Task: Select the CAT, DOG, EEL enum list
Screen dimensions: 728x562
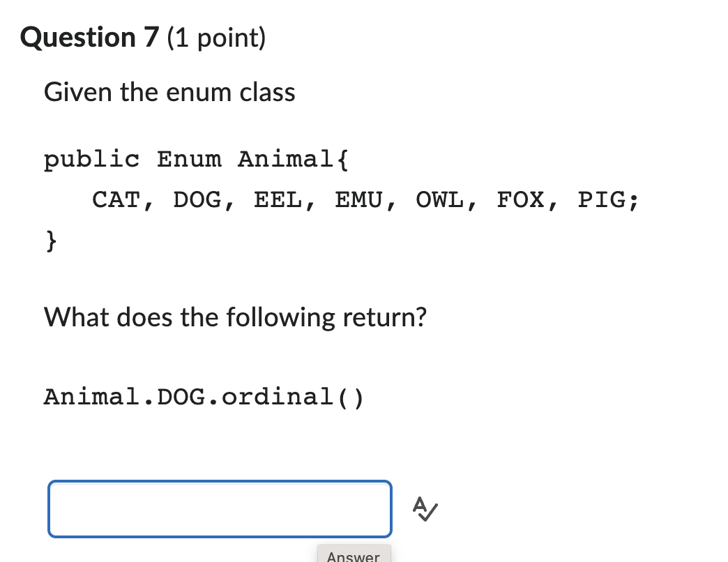Action: (365, 200)
